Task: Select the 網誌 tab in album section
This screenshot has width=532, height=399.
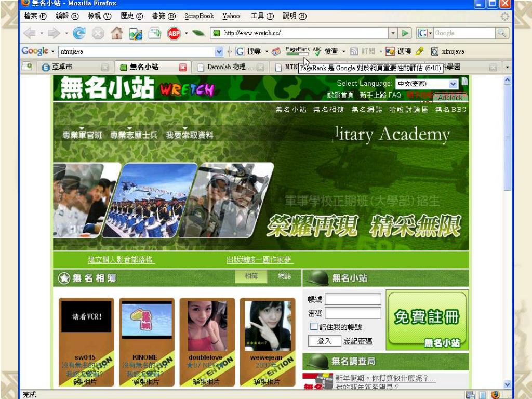Action: click(284, 276)
